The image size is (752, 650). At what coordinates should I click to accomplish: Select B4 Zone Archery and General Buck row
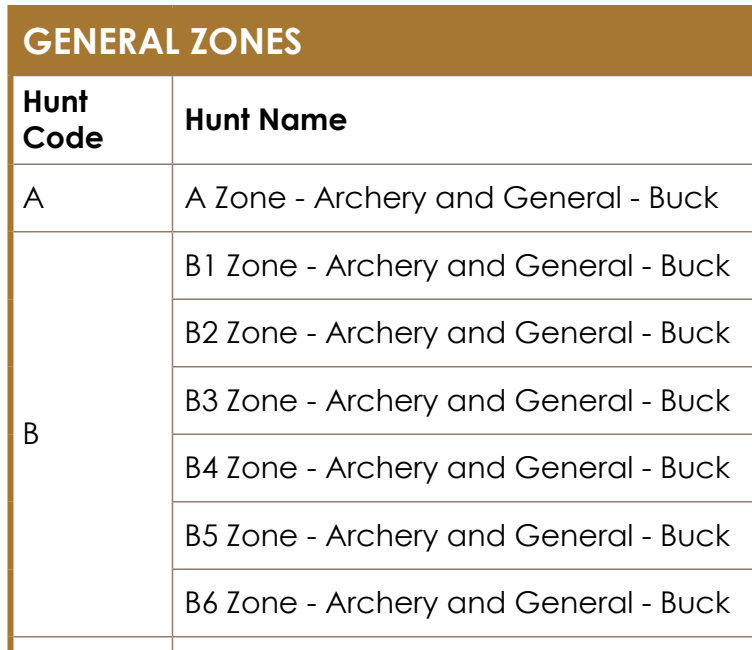(x=462, y=468)
